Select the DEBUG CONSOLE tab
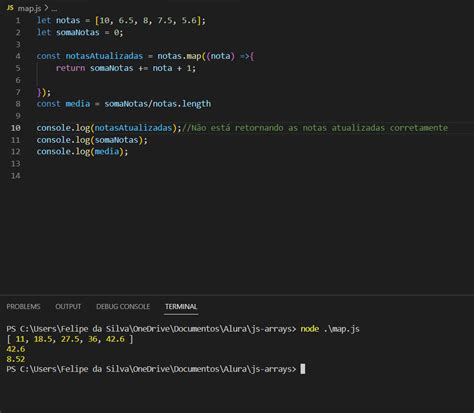474x413 pixels. point(123,306)
